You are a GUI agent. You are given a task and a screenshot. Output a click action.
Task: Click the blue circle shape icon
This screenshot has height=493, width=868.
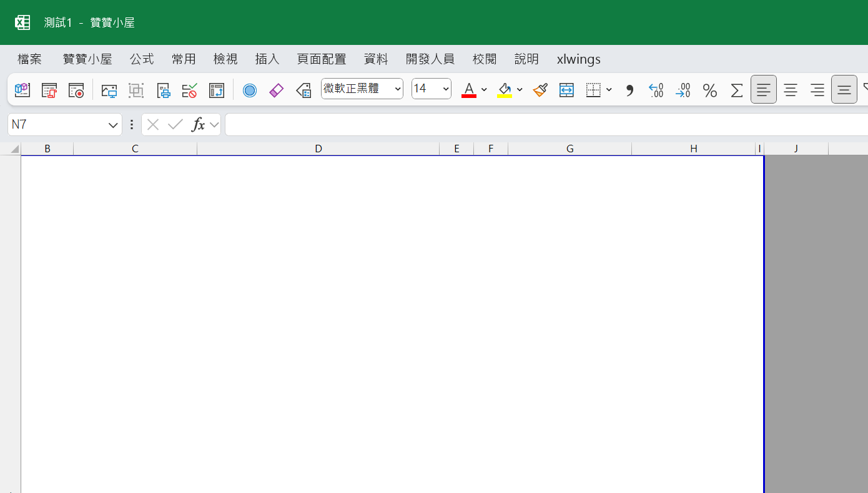(x=250, y=90)
